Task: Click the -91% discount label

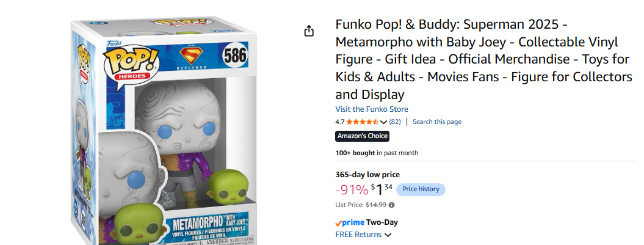Action: 352,190
